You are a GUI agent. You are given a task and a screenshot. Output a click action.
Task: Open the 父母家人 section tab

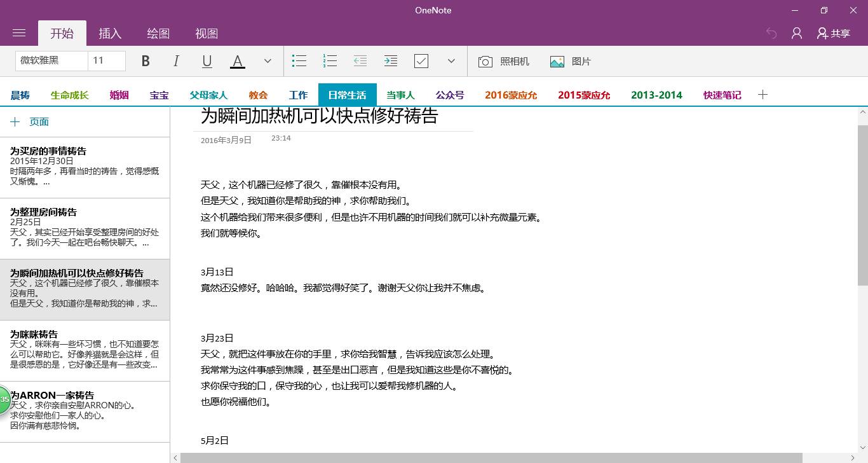(x=208, y=95)
